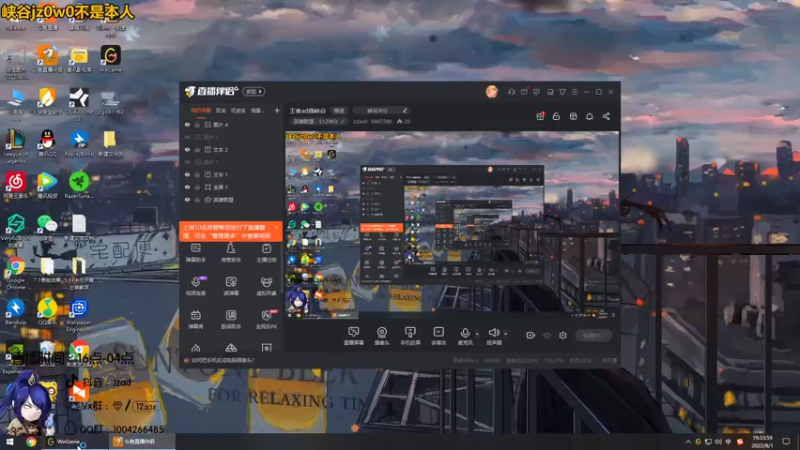Open the Windows Start menu
This screenshot has height=450, width=800.
(10, 442)
